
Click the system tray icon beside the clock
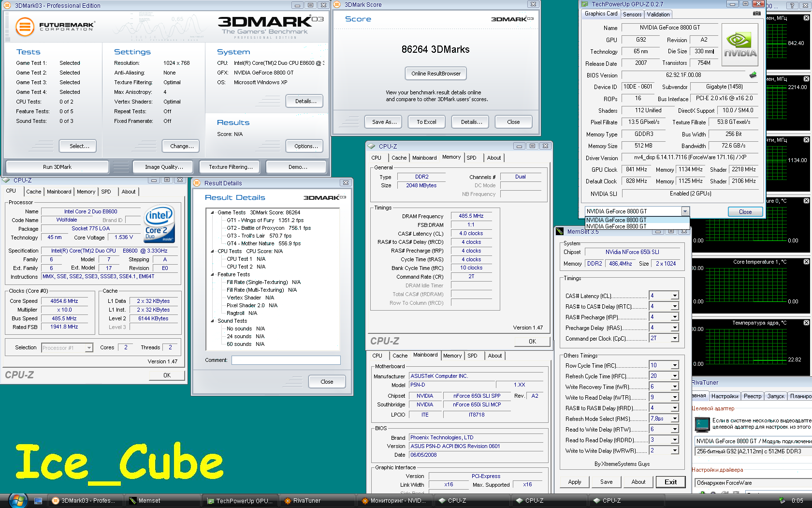(x=782, y=501)
